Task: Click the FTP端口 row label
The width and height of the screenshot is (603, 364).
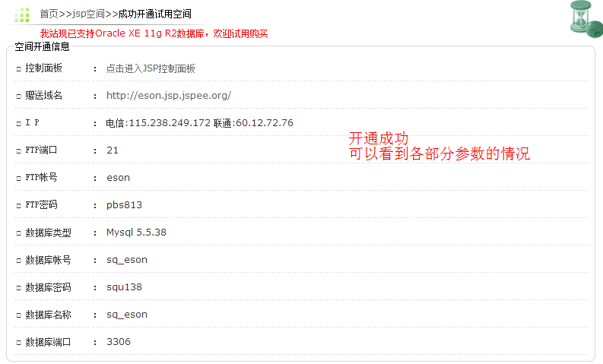Action: (41, 150)
